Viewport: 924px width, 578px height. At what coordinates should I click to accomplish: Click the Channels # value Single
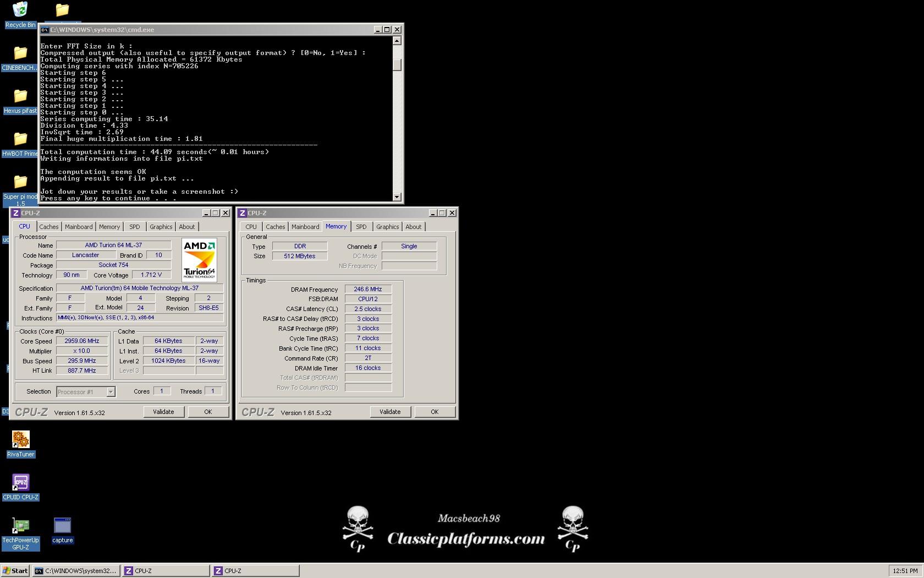click(409, 246)
